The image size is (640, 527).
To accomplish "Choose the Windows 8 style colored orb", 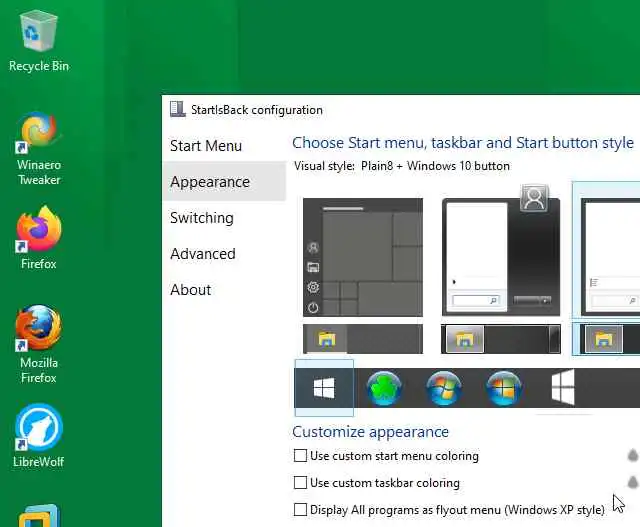I will coord(504,388).
